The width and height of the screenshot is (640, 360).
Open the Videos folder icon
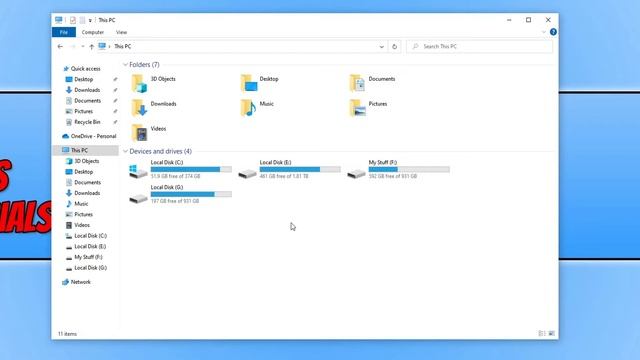click(139, 133)
